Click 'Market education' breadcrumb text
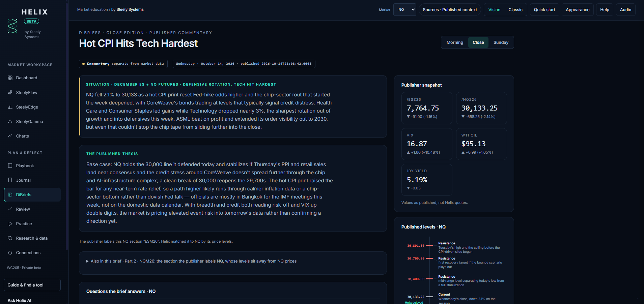Image resolution: width=644 pixels, height=304 pixels. click(x=92, y=9)
